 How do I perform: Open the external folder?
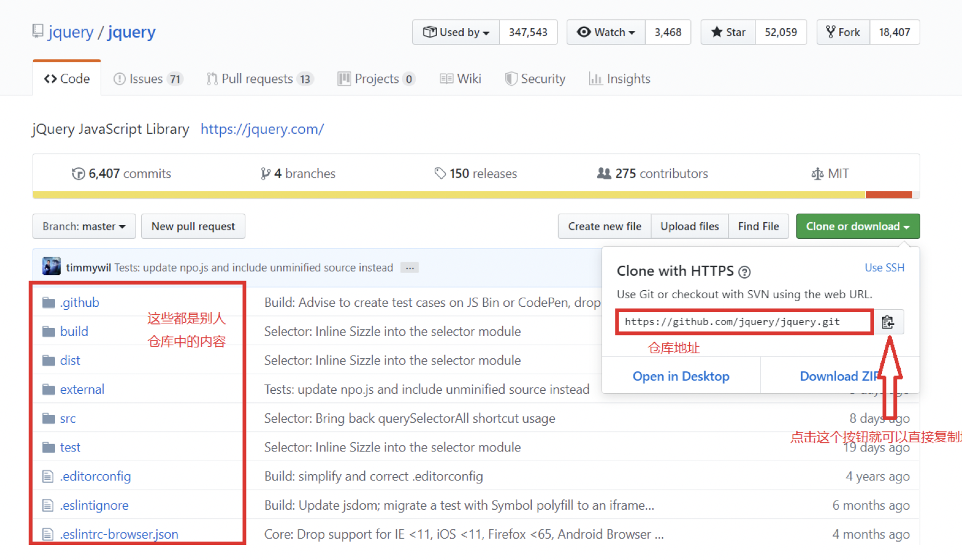pos(82,390)
